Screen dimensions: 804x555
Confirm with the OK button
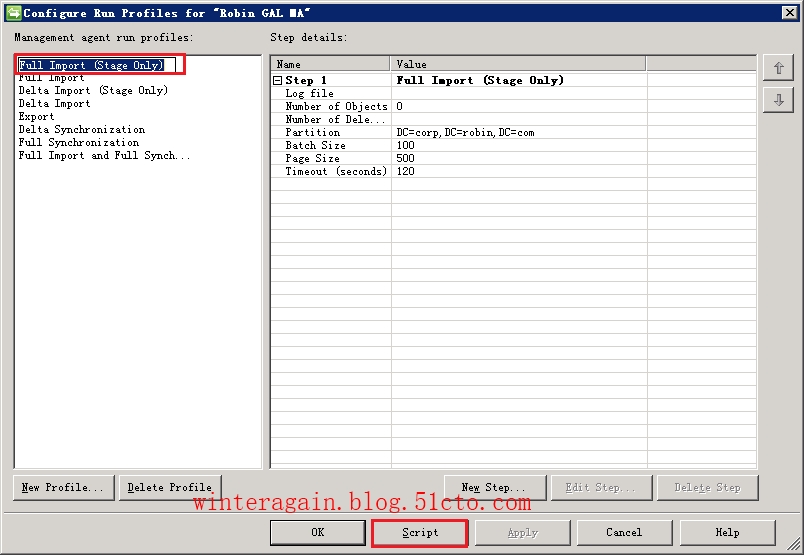click(x=317, y=533)
